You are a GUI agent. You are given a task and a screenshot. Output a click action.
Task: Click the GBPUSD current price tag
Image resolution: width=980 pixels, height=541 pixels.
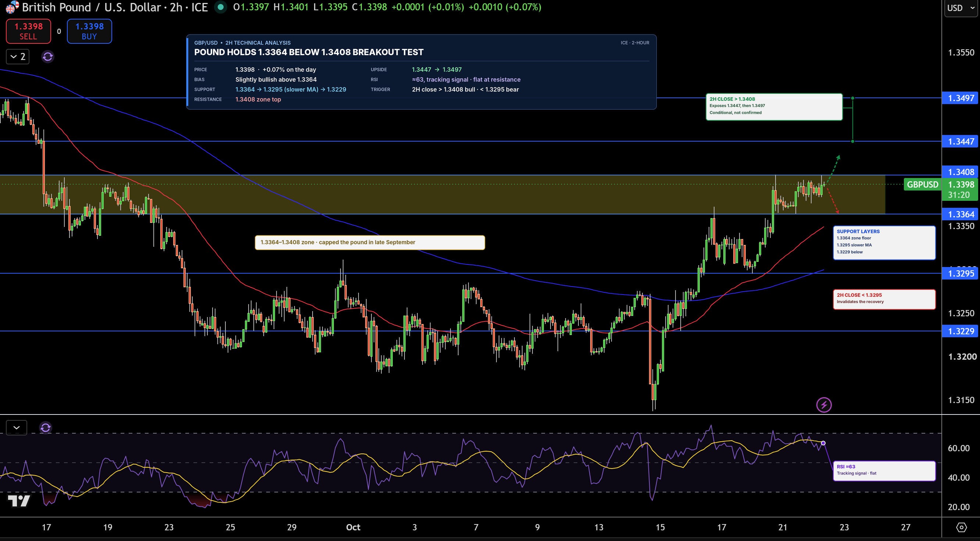(x=922, y=185)
